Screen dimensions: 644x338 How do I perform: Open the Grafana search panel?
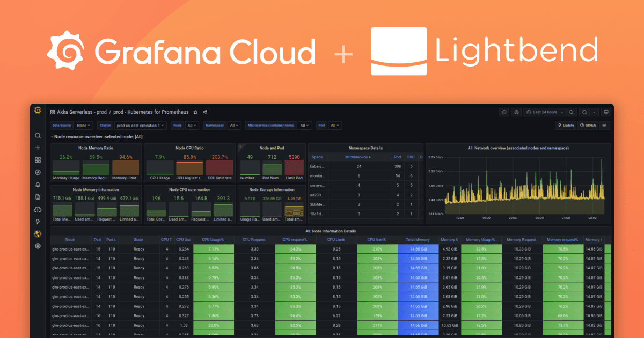38,135
